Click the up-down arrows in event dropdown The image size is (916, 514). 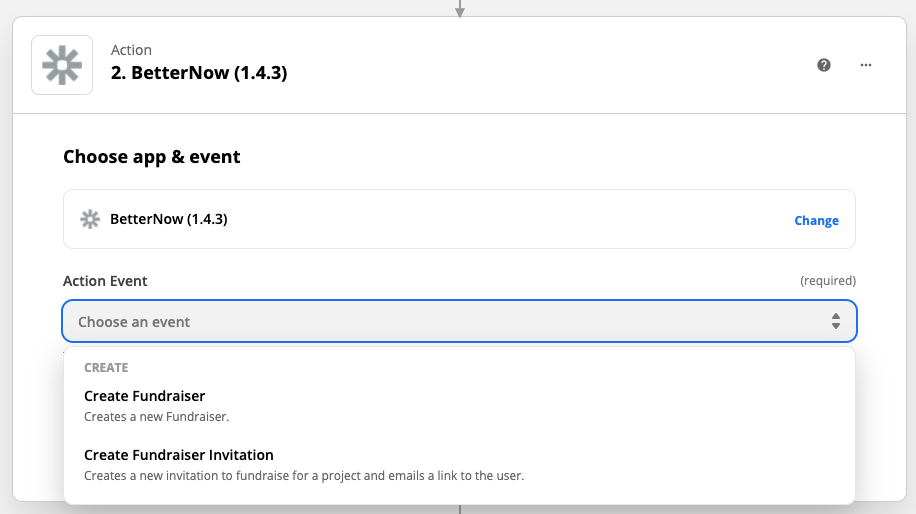point(836,321)
